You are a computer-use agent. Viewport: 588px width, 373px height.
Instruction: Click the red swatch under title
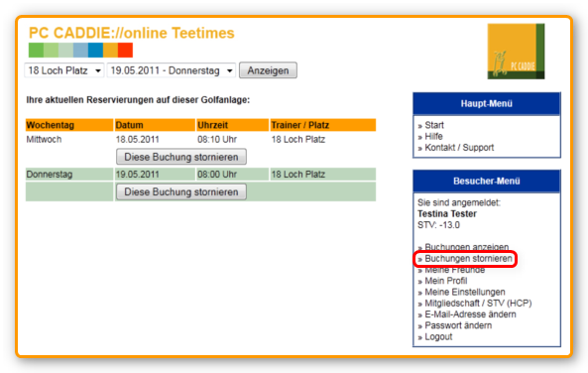tap(125, 51)
